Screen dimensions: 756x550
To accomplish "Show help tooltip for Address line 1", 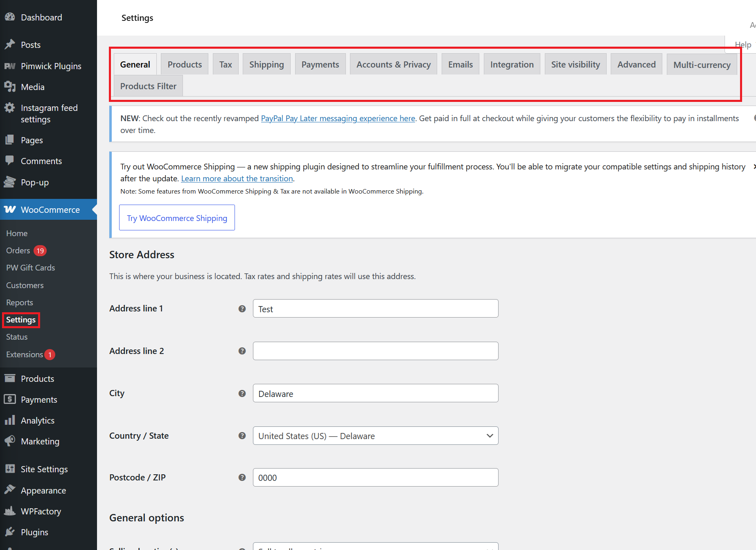I will coord(242,309).
